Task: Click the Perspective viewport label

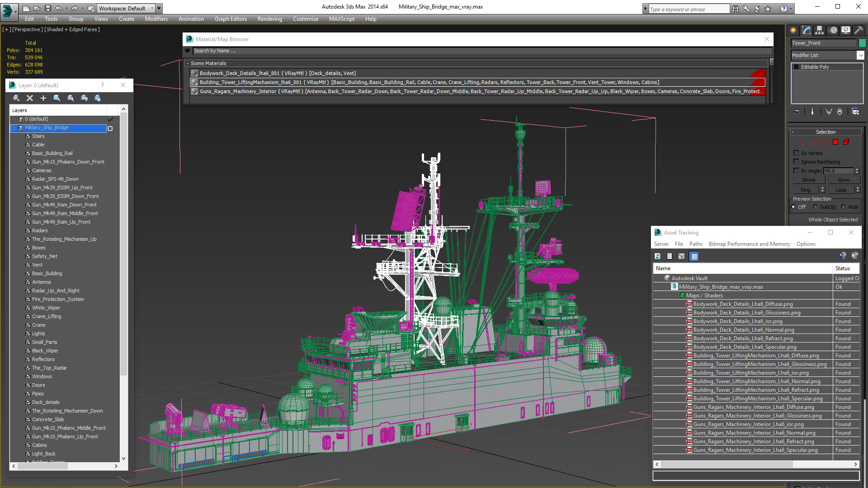Action: (27, 29)
